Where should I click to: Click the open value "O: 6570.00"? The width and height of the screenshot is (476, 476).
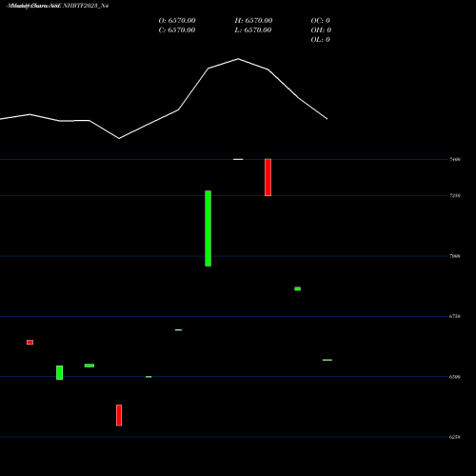coord(177,21)
